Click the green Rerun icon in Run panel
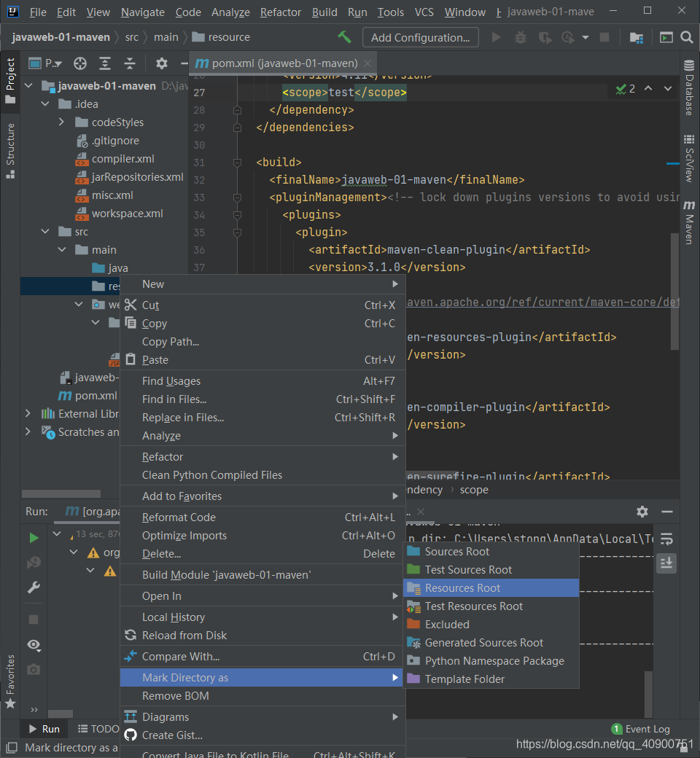Screen dimensions: 700x758 click(34, 538)
